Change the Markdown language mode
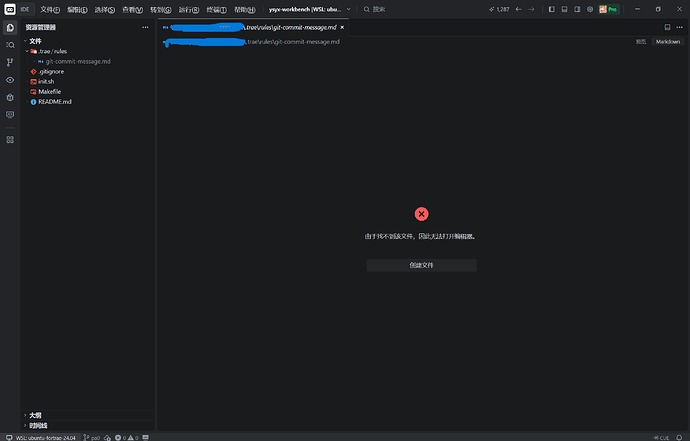The height and width of the screenshot is (441, 690). click(668, 42)
